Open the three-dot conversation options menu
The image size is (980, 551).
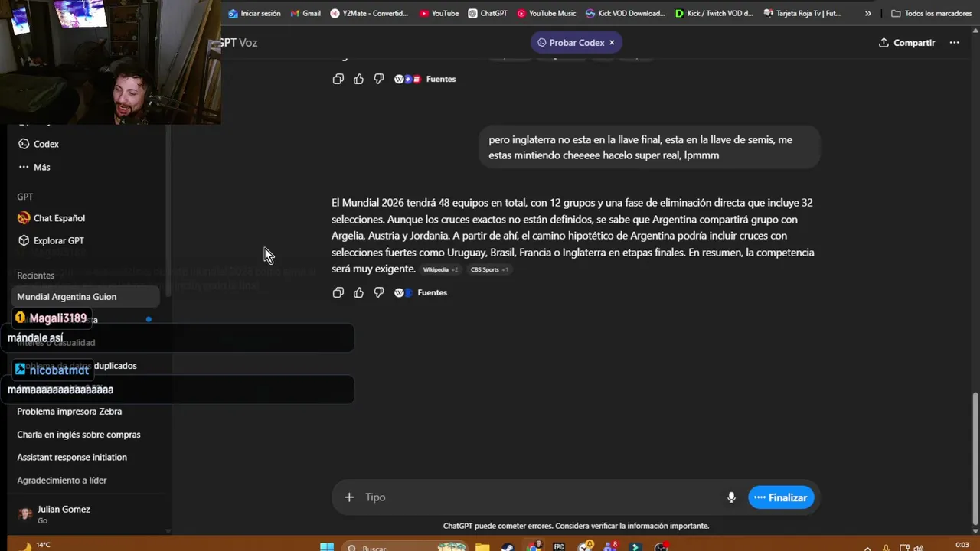click(x=954, y=43)
